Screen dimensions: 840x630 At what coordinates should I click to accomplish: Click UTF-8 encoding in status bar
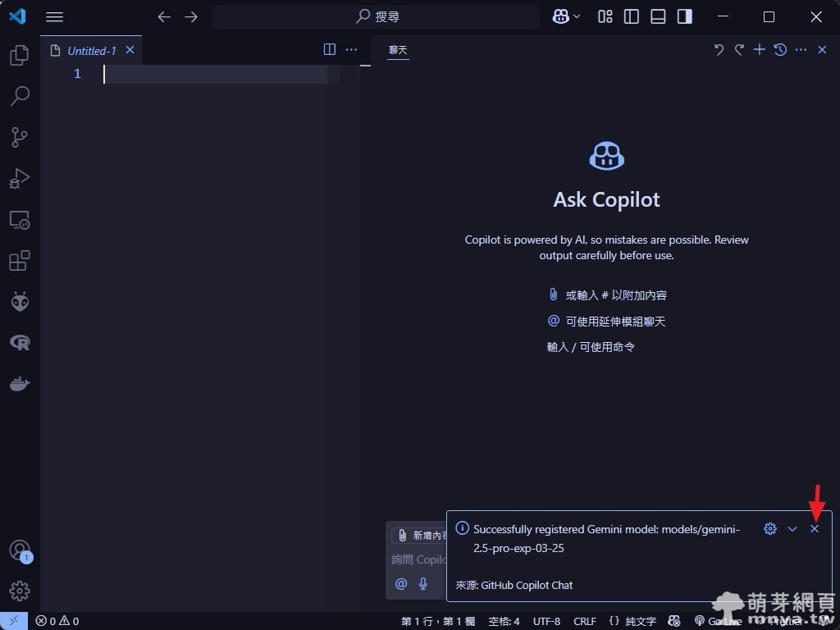(546, 621)
